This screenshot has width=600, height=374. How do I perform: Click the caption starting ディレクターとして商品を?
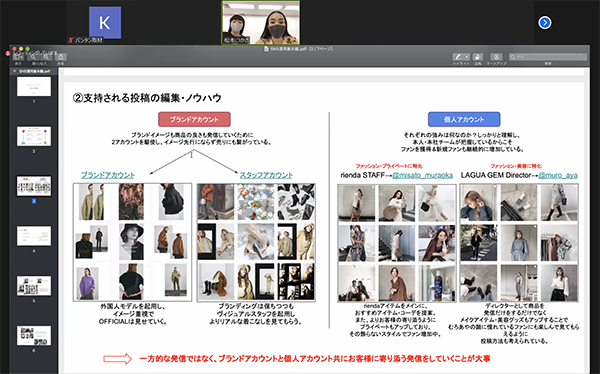(514, 323)
